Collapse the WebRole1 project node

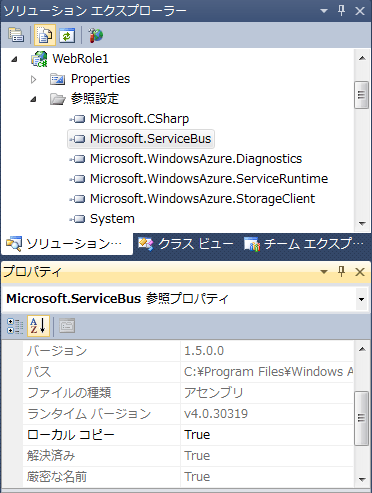tap(14, 60)
